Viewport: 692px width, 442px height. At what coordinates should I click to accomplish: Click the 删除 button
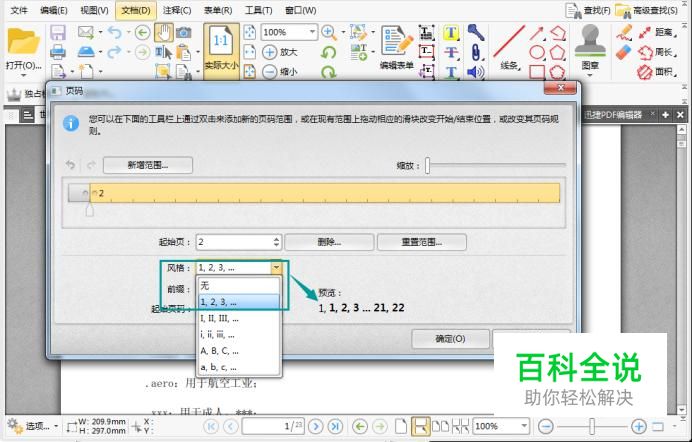coord(329,242)
